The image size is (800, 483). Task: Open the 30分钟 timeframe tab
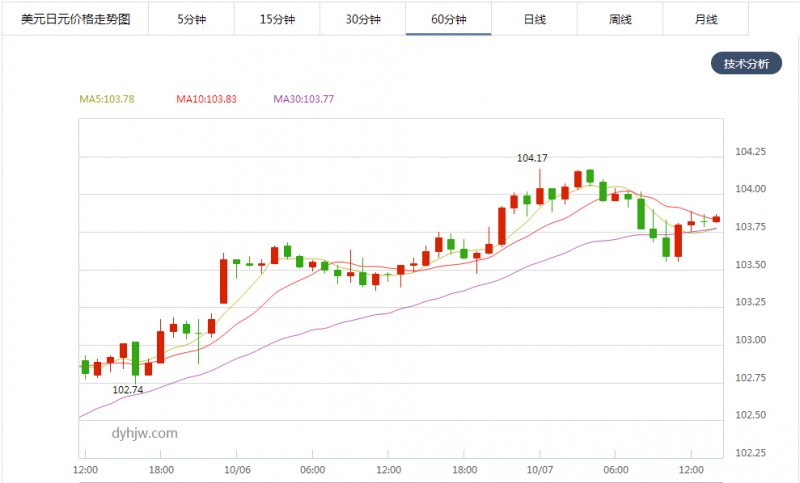[363, 19]
